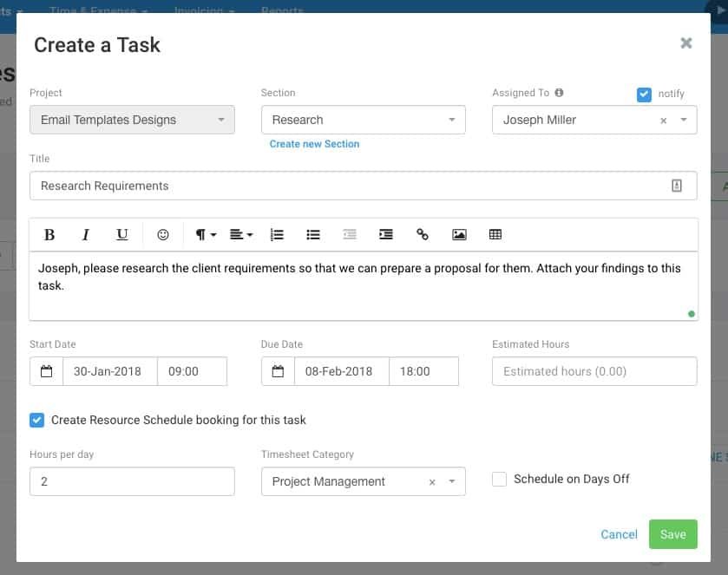Click the Save button

point(672,534)
